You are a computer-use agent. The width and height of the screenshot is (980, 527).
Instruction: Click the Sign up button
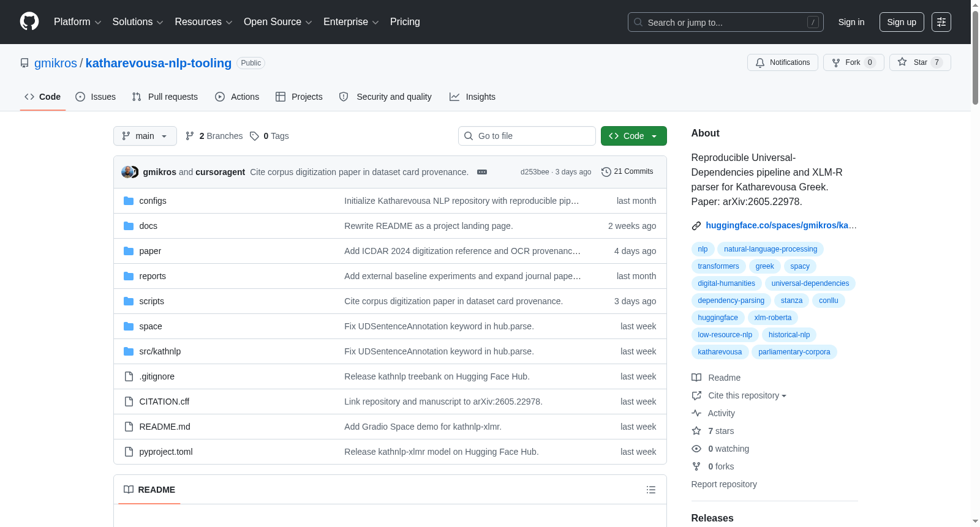[902, 22]
